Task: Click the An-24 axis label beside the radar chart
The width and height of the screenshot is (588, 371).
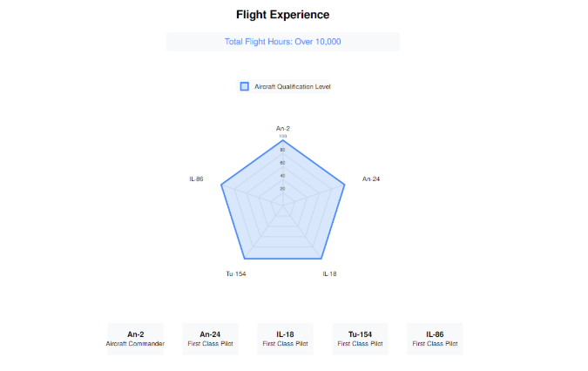Action: 371,179
